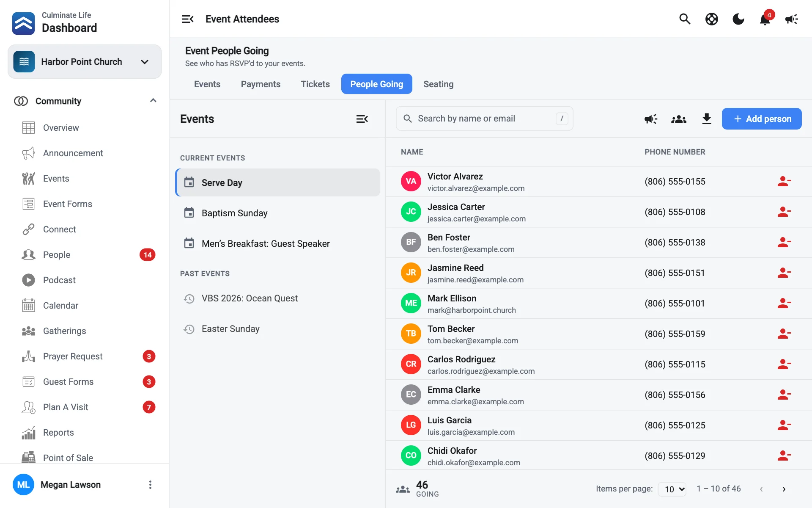Click the Search by name or email field
This screenshot has width=812, height=508.
tap(485, 119)
